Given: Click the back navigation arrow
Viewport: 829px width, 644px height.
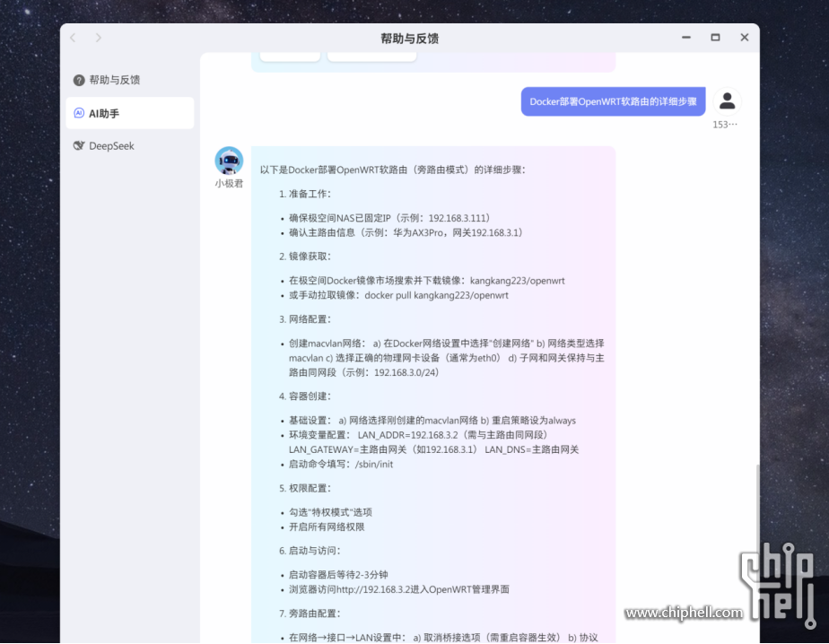Looking at the screenshot, I should [x=74, y=38].
